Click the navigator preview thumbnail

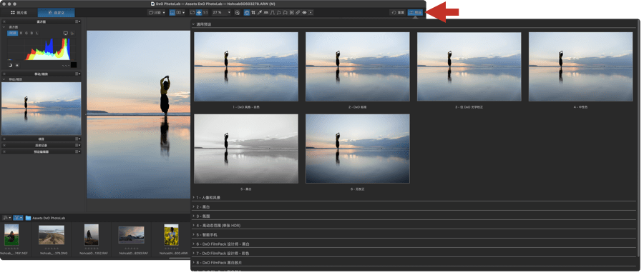41,109
